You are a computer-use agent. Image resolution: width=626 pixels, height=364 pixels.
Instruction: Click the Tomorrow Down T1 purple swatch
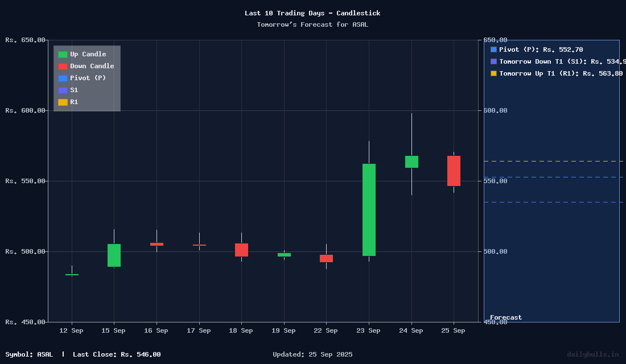click(493, 61)
